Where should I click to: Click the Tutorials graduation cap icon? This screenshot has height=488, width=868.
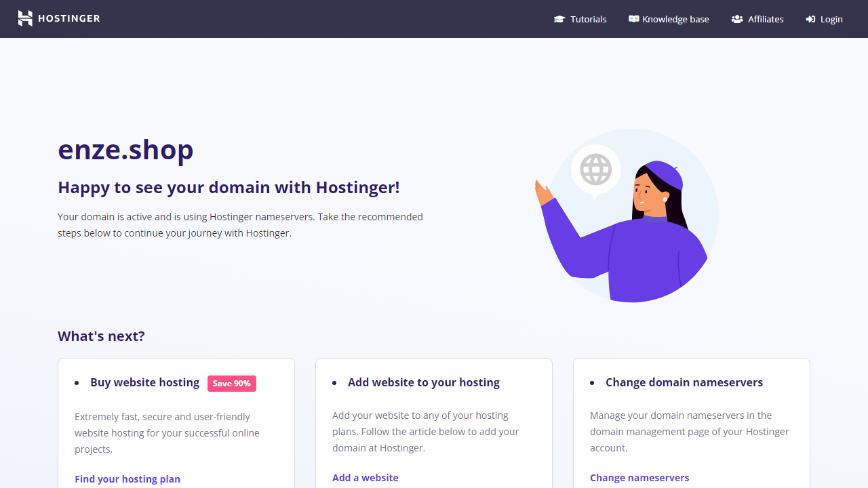[559, 19]
